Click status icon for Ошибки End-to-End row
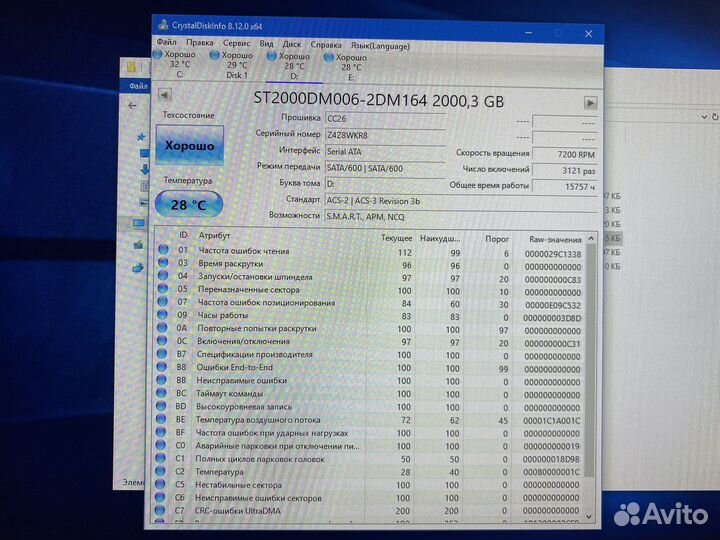This screenshot has height=540, width=720. (x=162, y=366)
